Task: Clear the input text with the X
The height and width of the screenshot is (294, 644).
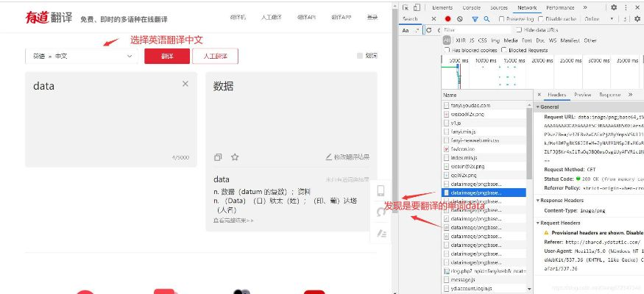Action: 185,84
